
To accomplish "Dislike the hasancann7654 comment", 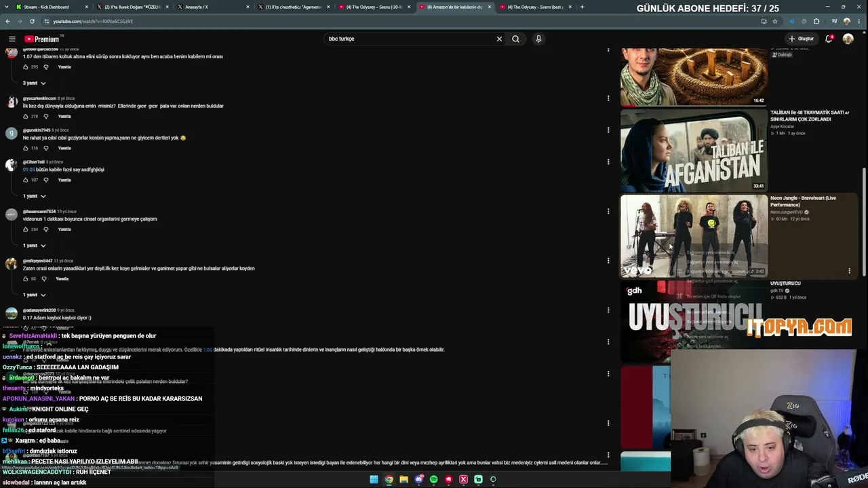I will tap(46, 229).
